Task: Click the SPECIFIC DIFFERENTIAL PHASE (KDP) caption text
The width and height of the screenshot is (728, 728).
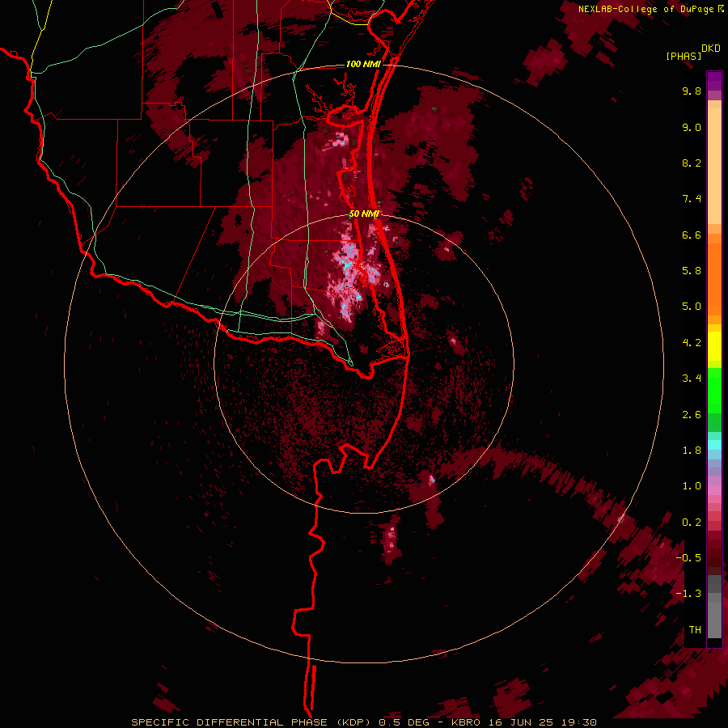Action: pyautogui.click(x=252, y=722)
